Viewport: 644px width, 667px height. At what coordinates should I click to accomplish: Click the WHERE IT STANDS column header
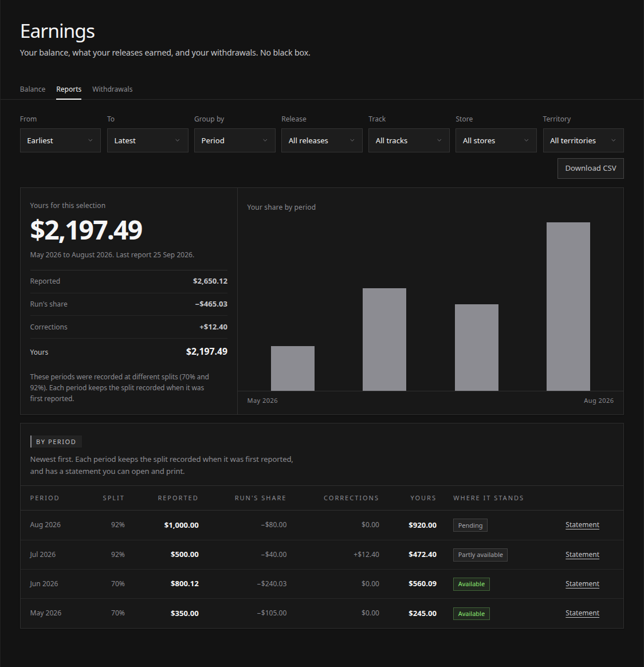(x=488, y=498)
